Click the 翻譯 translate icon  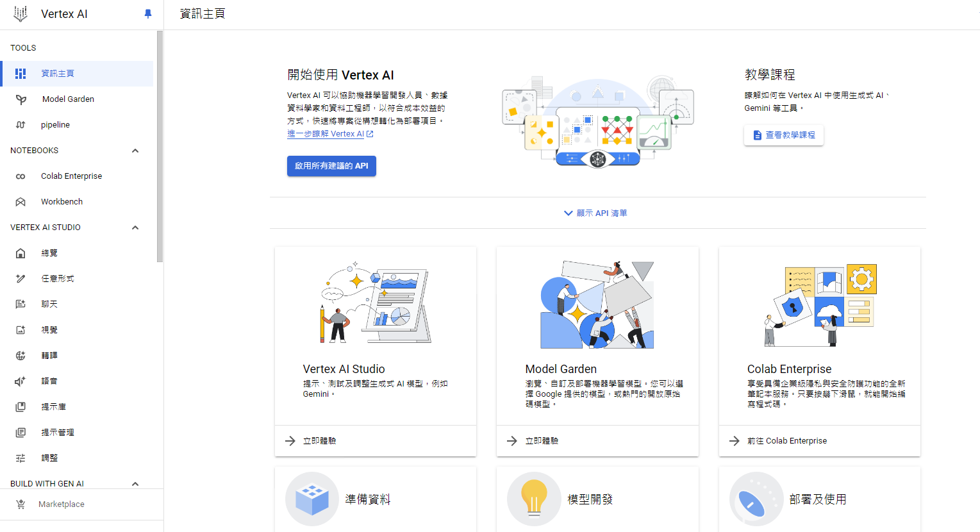click(x=21, y=356)
